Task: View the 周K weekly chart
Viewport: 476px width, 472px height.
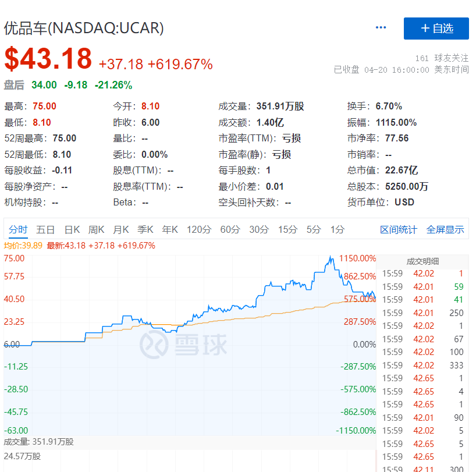Action: 96,229
